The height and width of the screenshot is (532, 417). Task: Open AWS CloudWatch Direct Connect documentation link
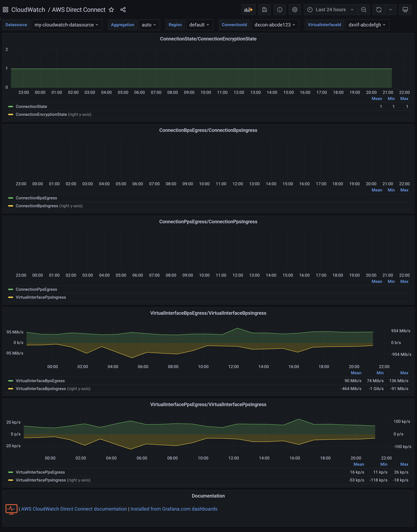coord(74,509)
